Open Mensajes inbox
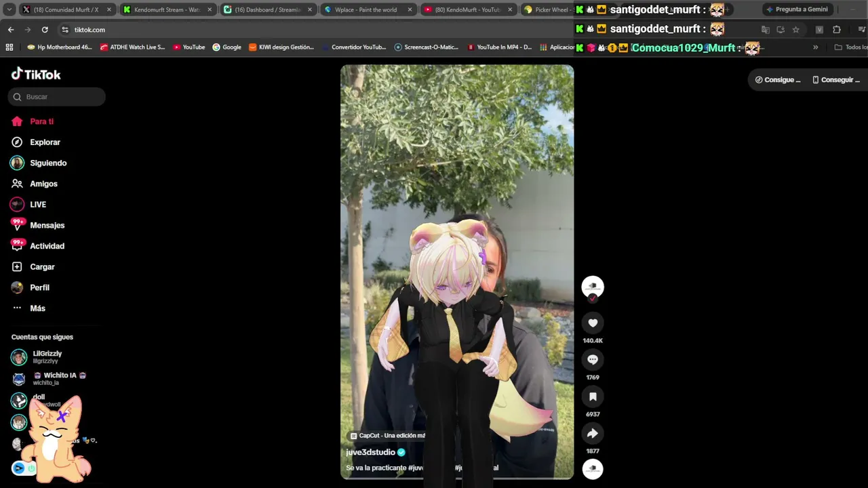Viewport: 868px width, 488px height. pos(38,225)
